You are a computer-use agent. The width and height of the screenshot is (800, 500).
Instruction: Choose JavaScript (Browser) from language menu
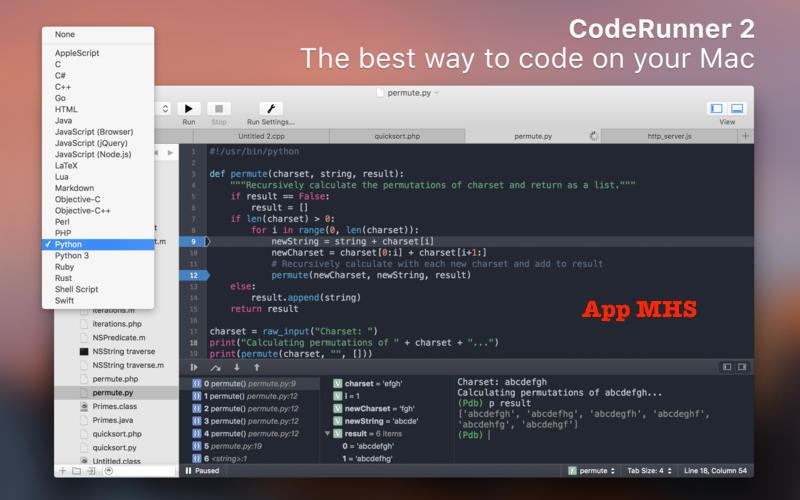[x=98, y=132]
